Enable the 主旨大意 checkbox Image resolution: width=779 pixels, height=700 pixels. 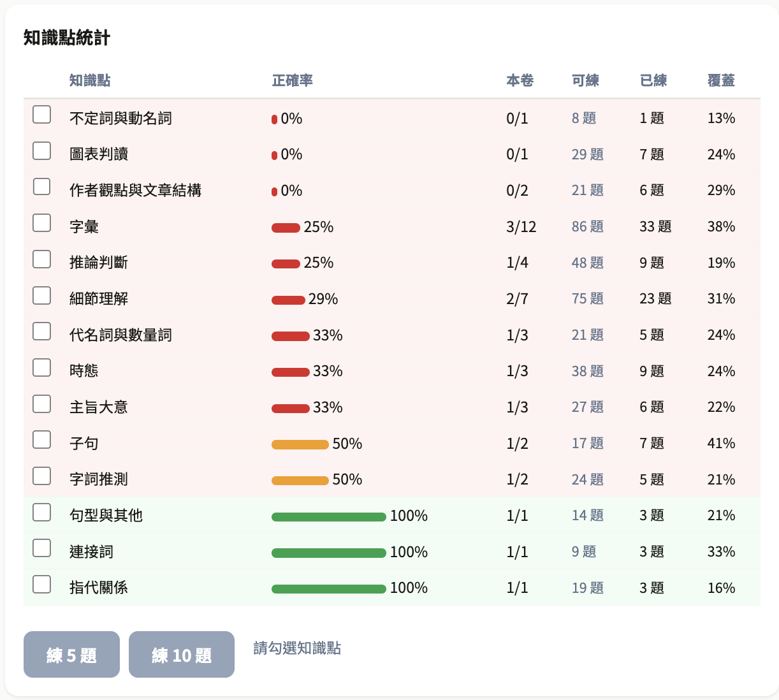(x=41, y=404)
